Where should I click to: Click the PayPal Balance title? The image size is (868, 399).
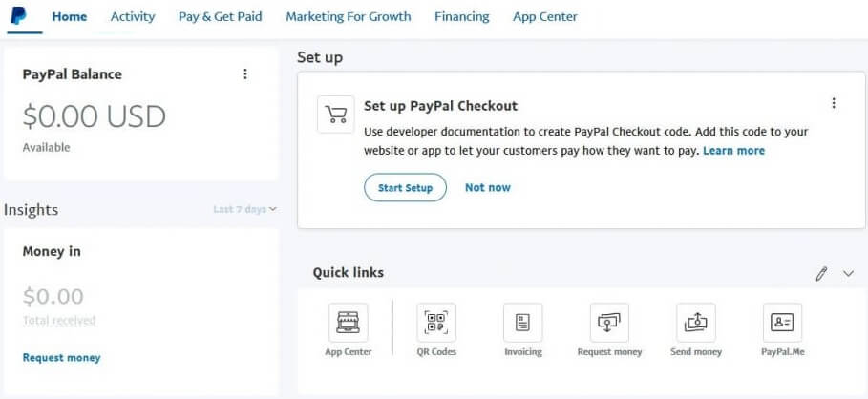(72, 74)
